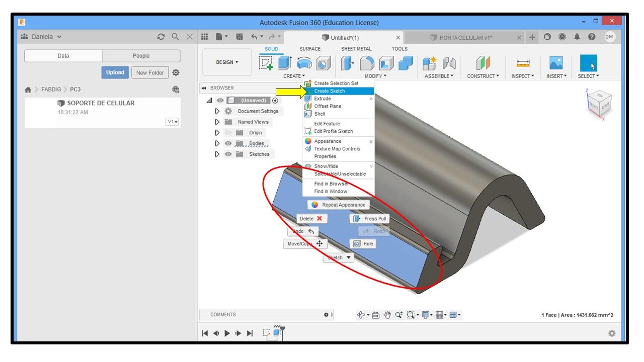This screenshot has height=362, width=644.
Task: Open data panel settings gear
Action: click(x=176, y=72)
